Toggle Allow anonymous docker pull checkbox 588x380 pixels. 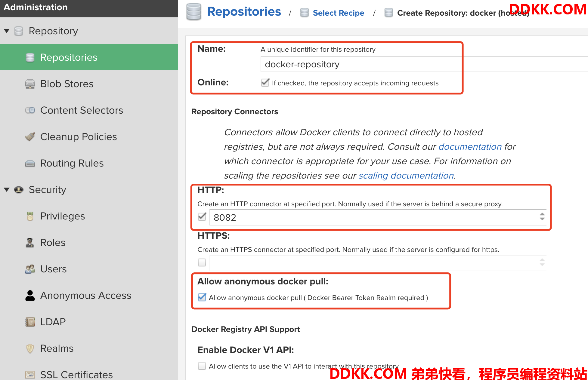pyautogui.click(x=202, y=297)
